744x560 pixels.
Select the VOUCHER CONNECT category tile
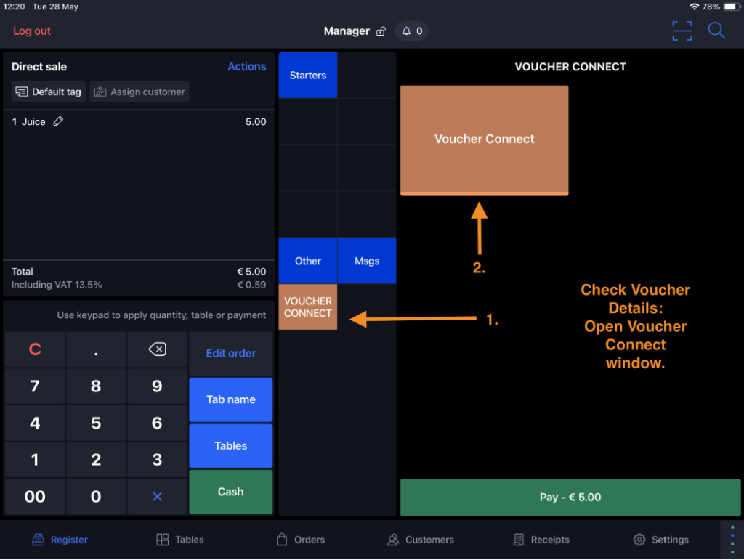(x=308, y=307)
